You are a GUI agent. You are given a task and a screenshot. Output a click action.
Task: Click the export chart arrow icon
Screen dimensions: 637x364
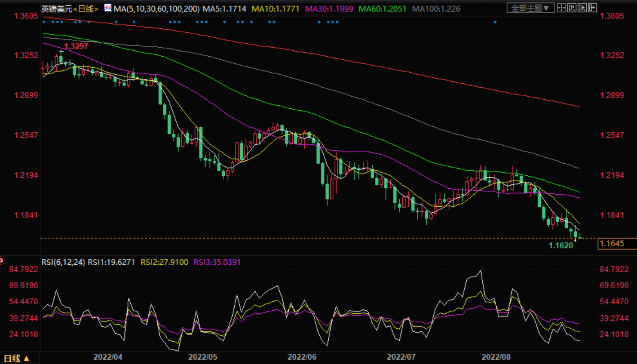pos(592,8)
